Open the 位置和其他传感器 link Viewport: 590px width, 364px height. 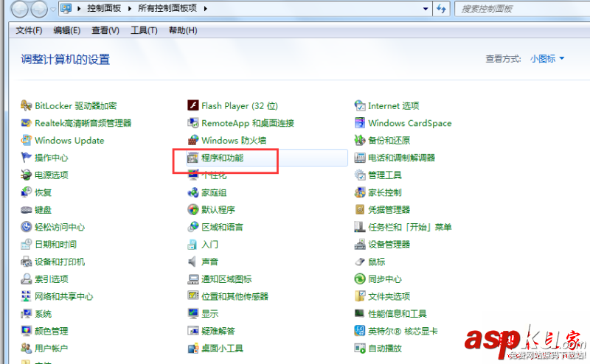(x=235, y=296)
